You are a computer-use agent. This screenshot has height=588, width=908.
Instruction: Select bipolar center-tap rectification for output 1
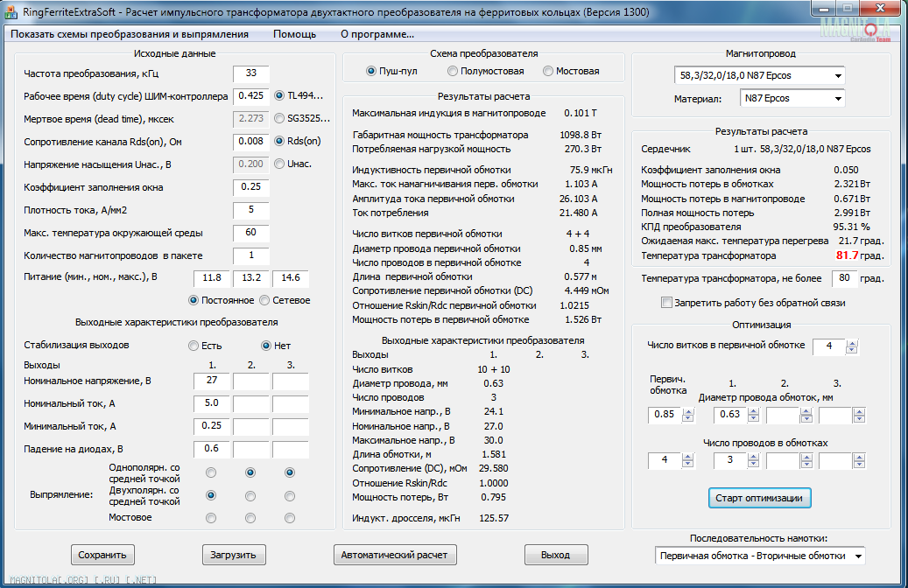(211, 495)
